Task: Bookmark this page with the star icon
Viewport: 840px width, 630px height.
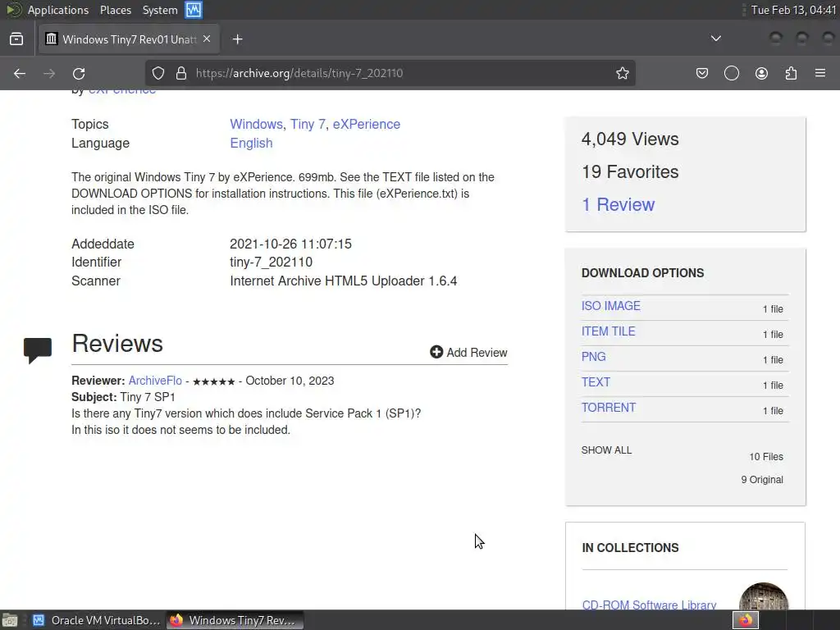Action: click(622, 73)
